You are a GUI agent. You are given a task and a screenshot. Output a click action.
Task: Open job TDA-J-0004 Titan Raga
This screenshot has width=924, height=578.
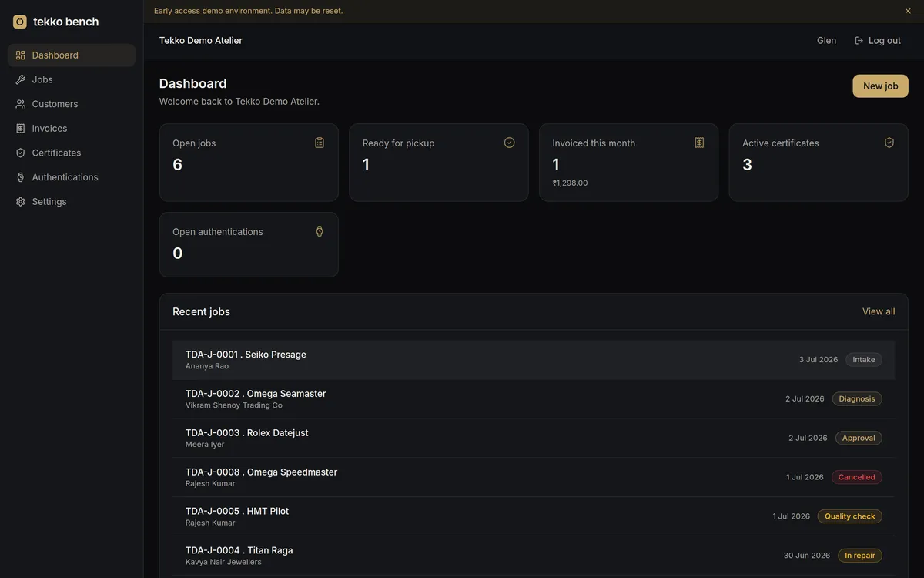534,556
